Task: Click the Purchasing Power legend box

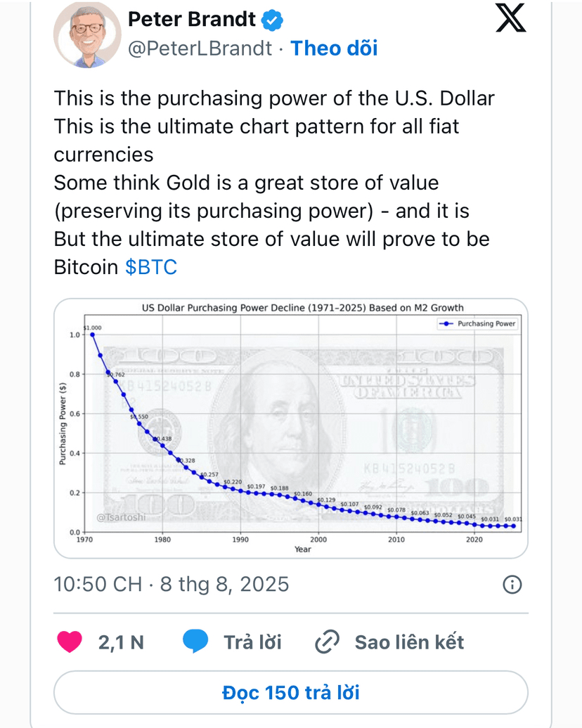Action: 477,324
